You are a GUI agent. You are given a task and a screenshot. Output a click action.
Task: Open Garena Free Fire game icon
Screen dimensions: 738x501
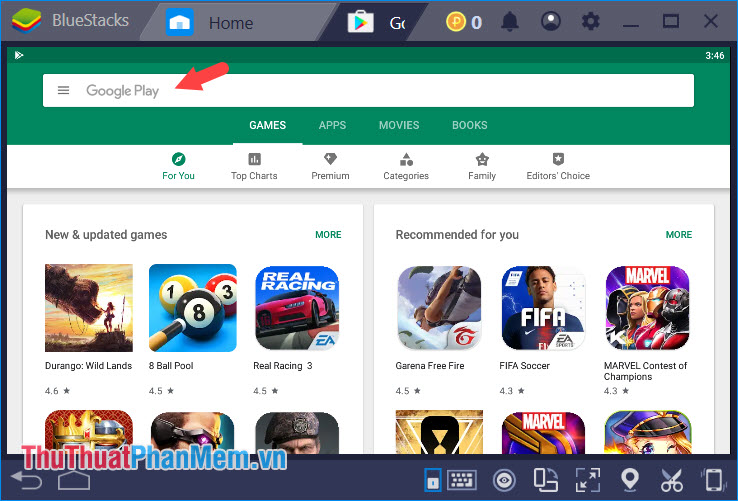click(x=440, y=308)
